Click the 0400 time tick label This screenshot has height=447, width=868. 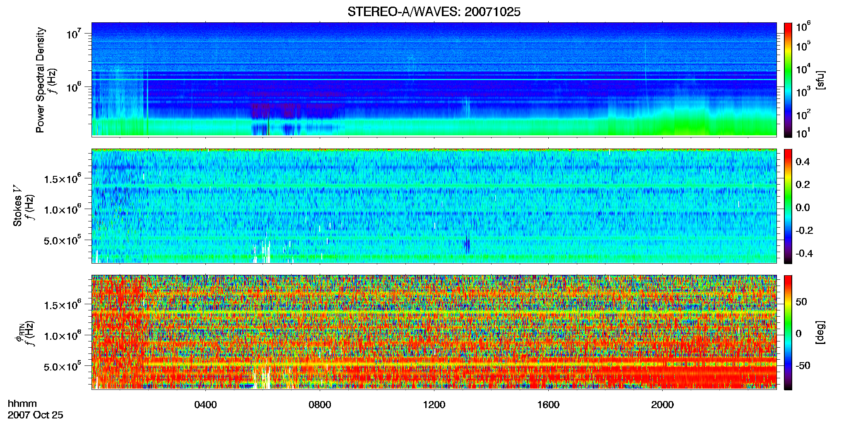point(205,405)
